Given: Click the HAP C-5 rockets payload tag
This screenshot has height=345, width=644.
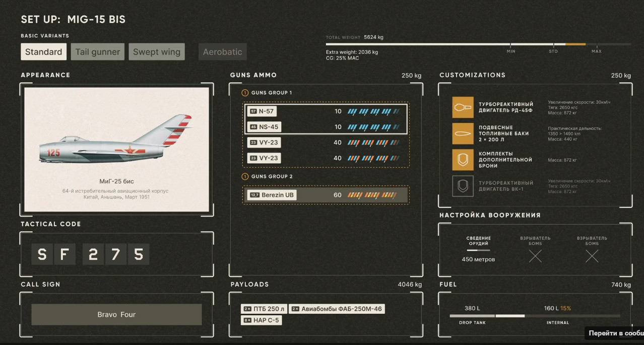Looking at the screenshot, I should point(261,320).
